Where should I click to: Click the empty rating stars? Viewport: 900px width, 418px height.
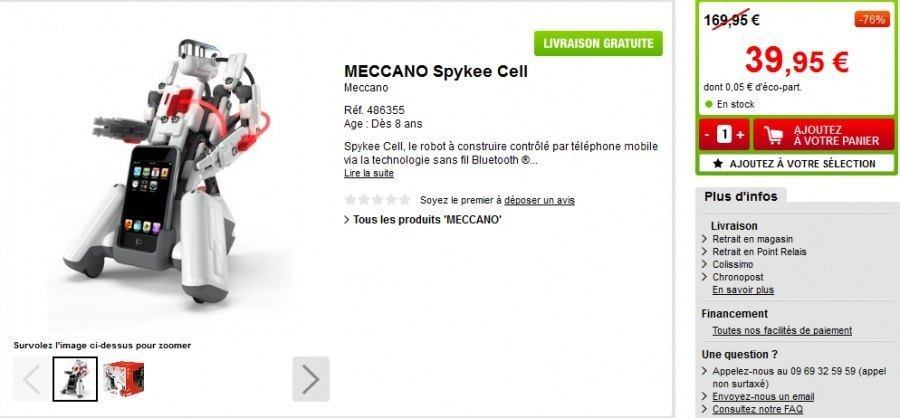coord(377,200)
